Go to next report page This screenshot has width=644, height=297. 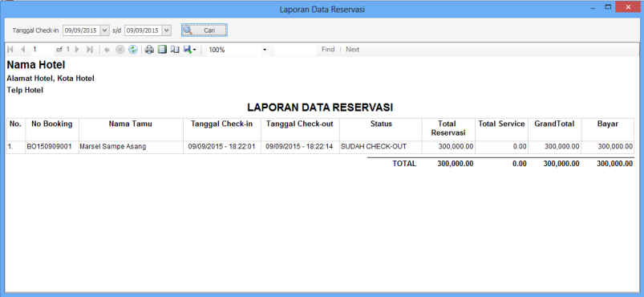(77, 49)
